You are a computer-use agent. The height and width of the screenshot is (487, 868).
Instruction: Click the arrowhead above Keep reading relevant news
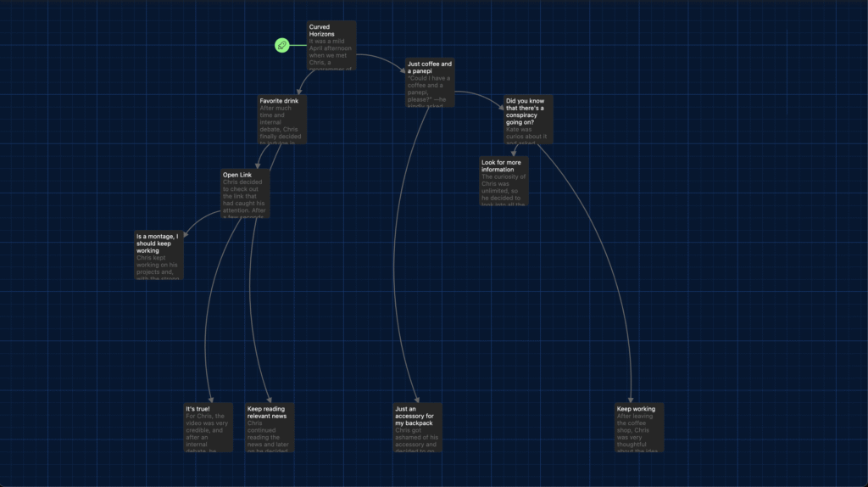(269, 398)
